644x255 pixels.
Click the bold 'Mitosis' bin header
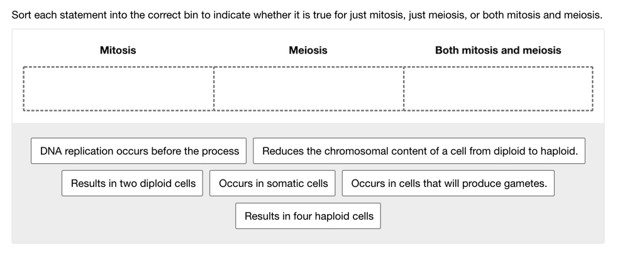pos(118,50)
